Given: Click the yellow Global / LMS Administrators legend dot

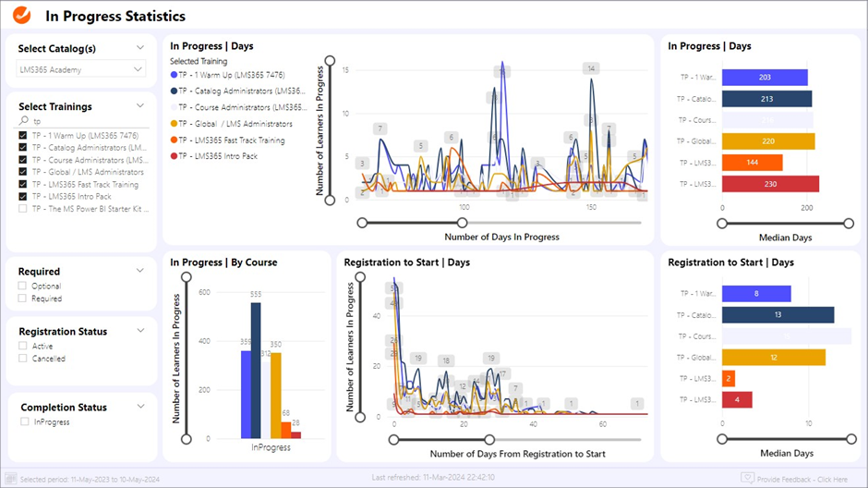Looking at the screenshot, I should (174, 124).
